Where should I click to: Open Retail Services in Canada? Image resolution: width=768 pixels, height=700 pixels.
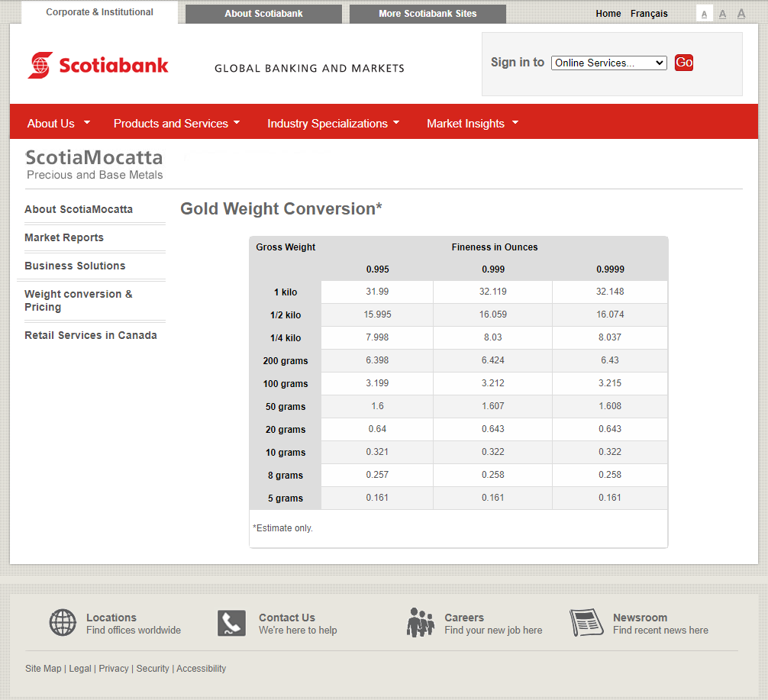click(x=91, y=335)
